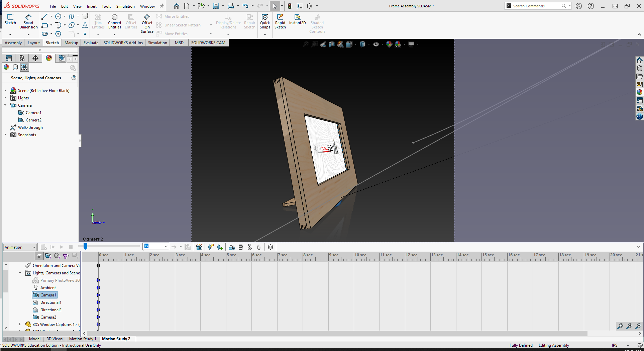The image size is (644, 351).
Task: Open the Tools menu
Action: pyautogui.click(x=106, y=6)
